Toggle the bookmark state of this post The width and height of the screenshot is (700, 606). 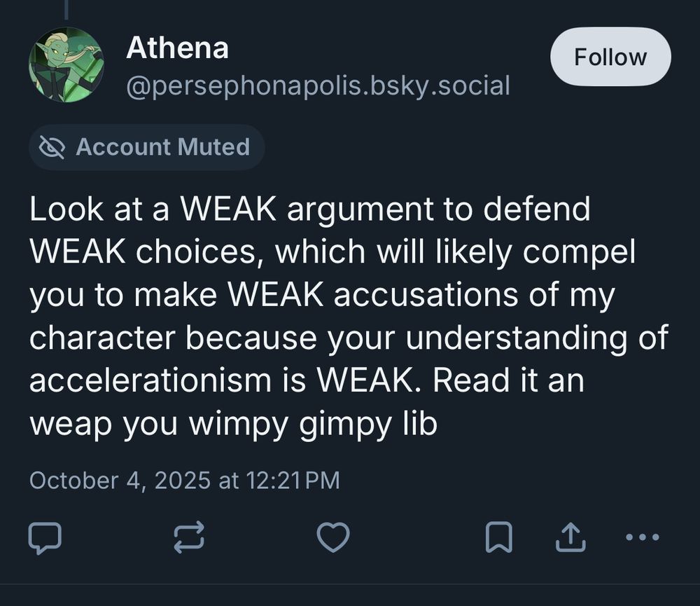pos(500,537)
